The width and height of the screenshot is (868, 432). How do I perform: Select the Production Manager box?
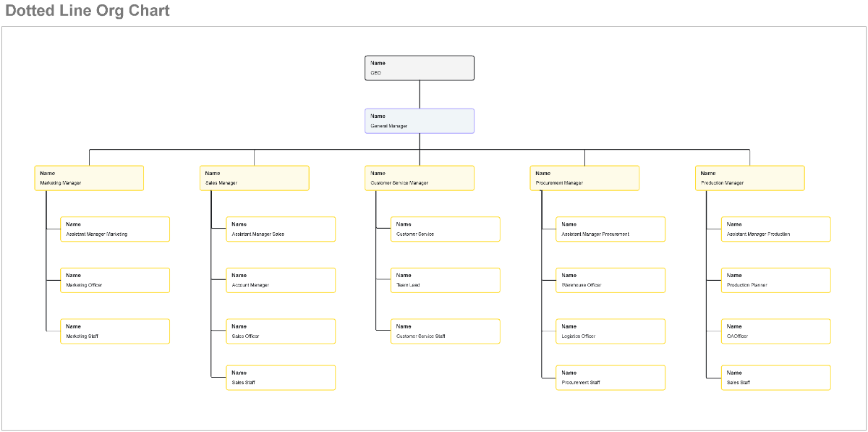[750, 177]
